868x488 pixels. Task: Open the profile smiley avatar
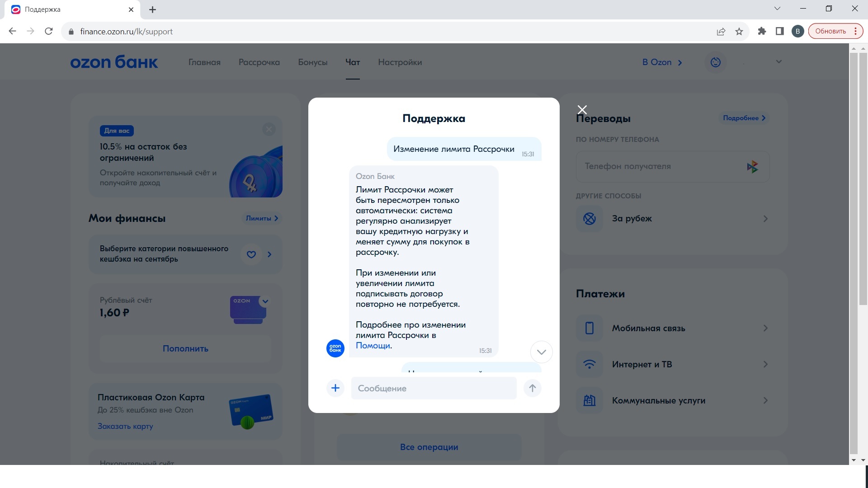[x=715, y=62]
